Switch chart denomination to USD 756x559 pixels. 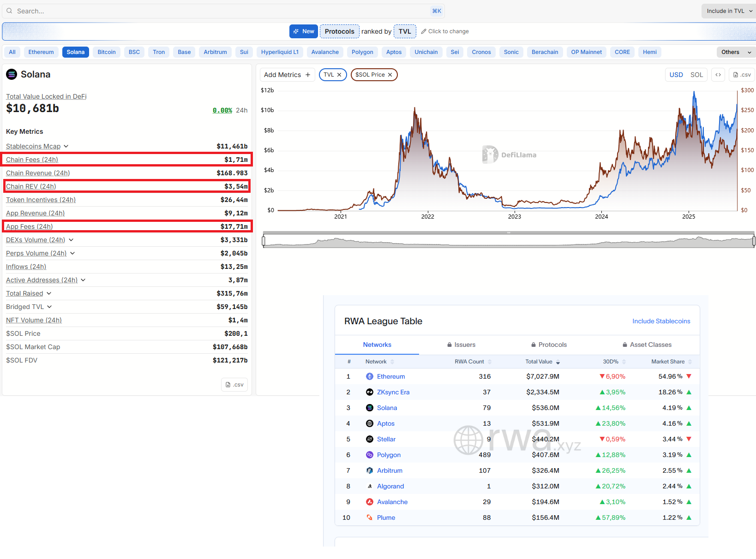point(676,75)
